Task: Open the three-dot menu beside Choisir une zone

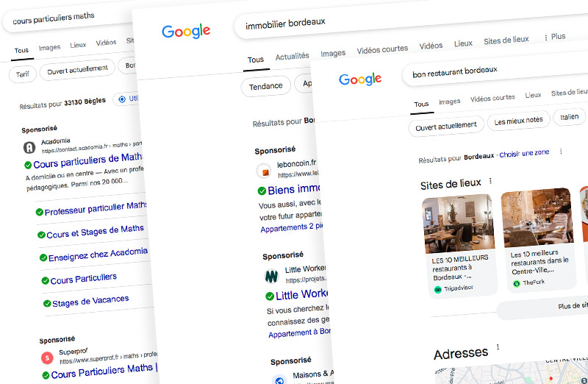Action: (x=561, y=152)
